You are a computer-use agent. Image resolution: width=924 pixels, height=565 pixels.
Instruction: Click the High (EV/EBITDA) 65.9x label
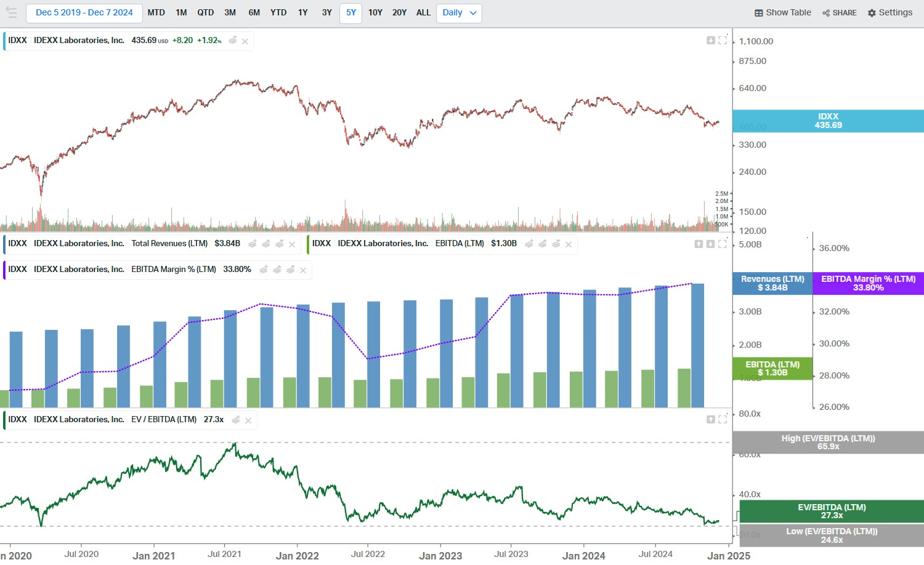click(828, 443)
